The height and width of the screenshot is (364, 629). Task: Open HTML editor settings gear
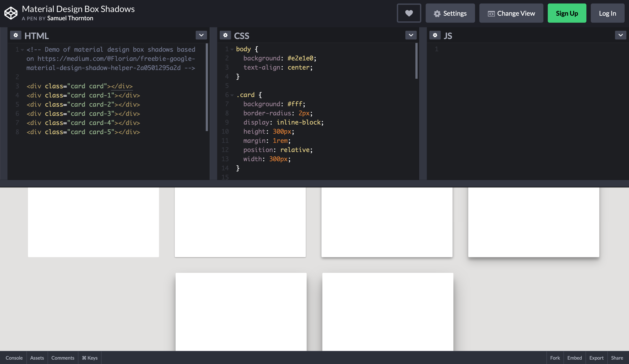16,35
